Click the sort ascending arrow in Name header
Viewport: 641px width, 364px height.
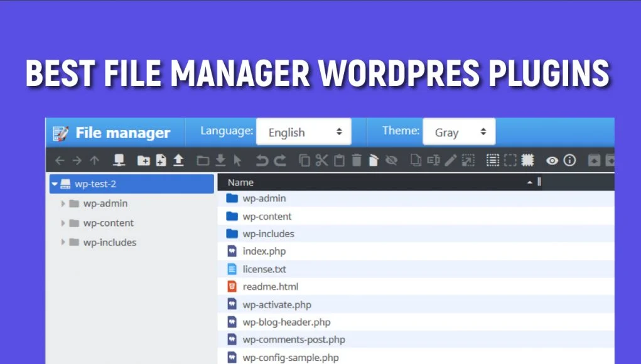click(x=530, y=183)
